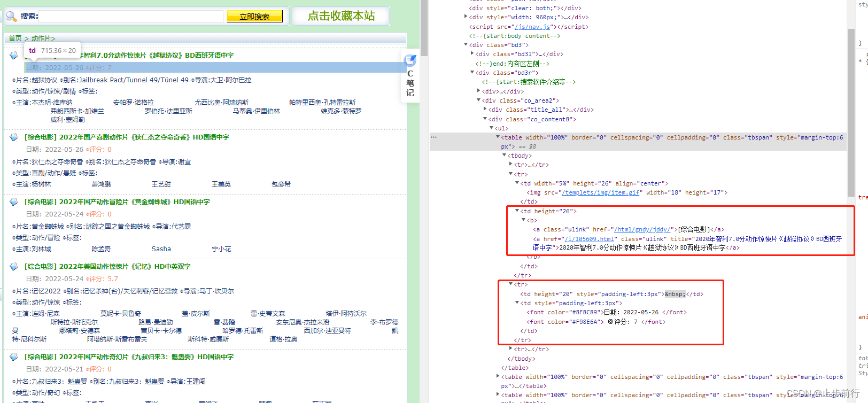Screen dimensions: 868x403
Task: Collapse the div class co_area2 node
Action: (478, 100)
